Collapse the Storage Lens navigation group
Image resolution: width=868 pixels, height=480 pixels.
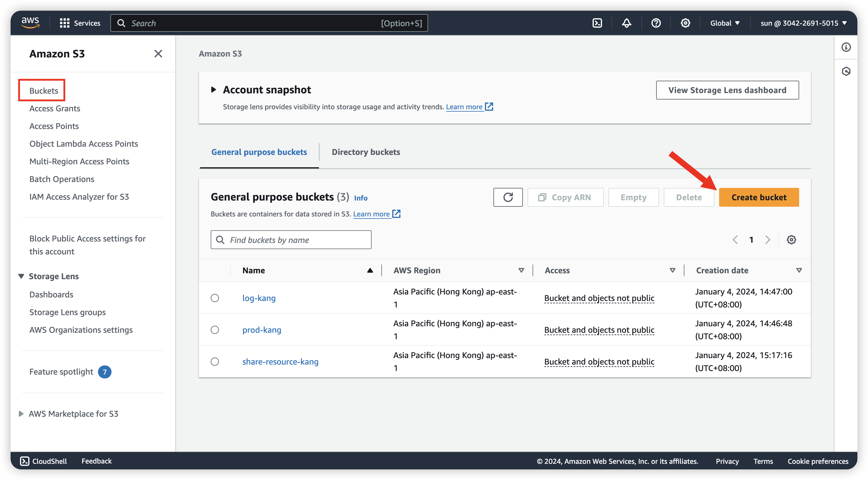tap(21, 276)
